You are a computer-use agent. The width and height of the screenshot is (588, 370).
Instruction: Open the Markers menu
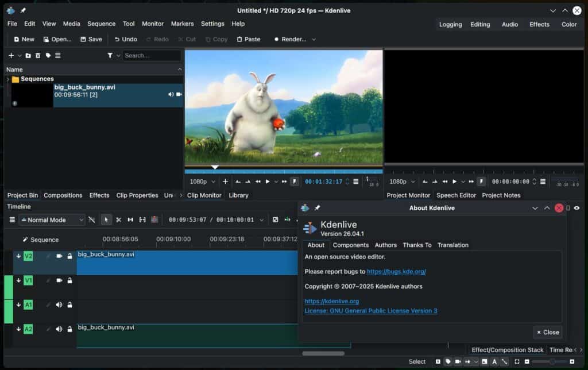pos(182,24)
